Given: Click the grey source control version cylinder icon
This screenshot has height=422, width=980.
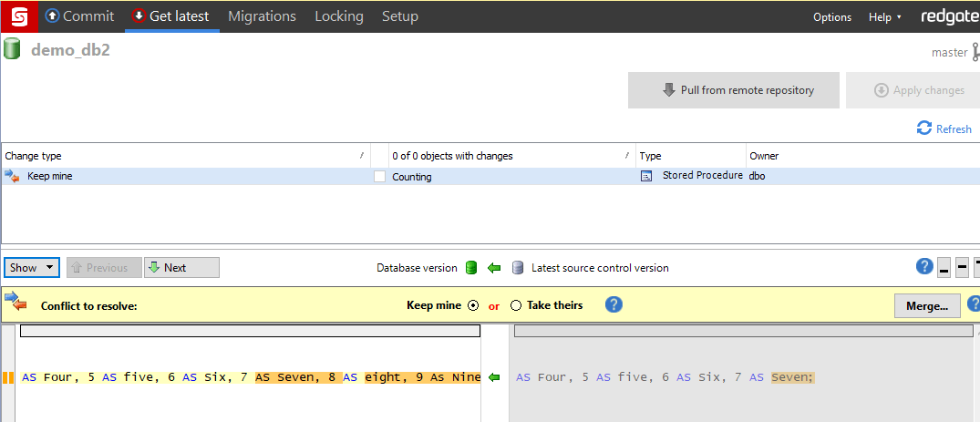Looking at the screenshot, I should [517, 268].
